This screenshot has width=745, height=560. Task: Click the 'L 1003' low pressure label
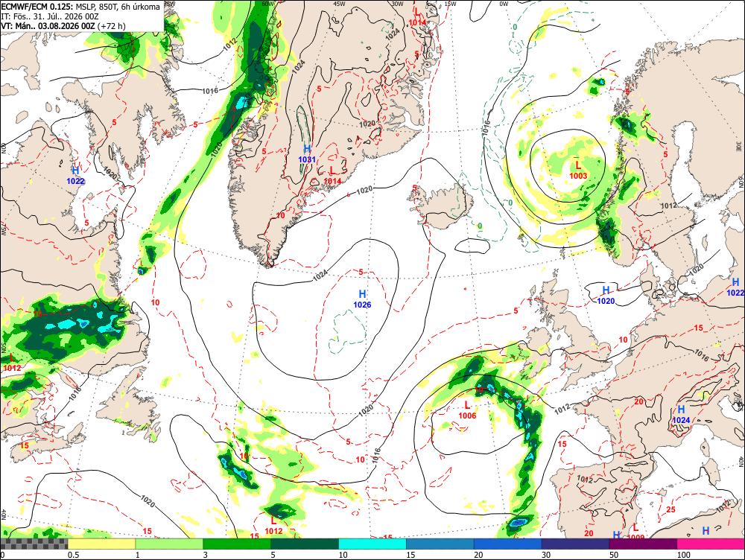pyautogui.click(x=578, y=170)
